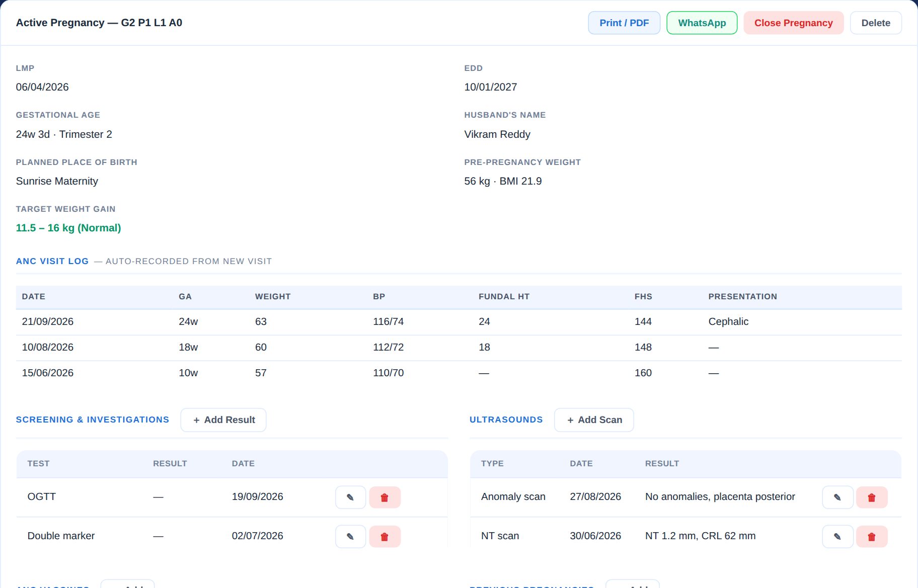Select OGTT date 19/09/2026
The height and width of the screenshot is (588, 918).
[x=257, y=496]
